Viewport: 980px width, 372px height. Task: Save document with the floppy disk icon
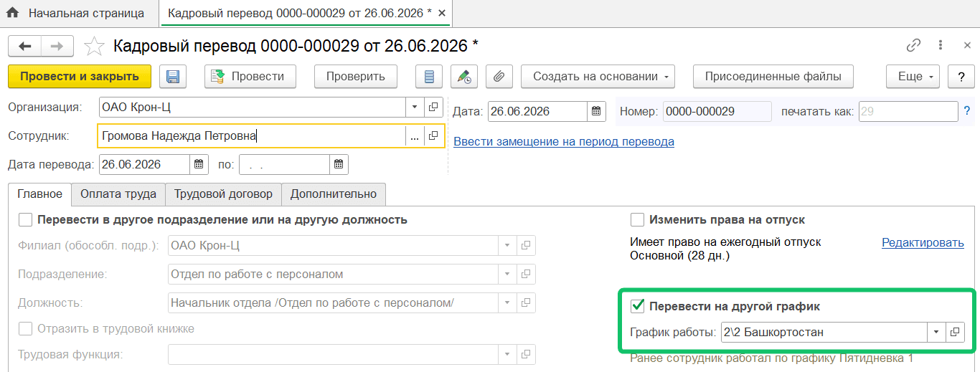[x=173, y=77]
